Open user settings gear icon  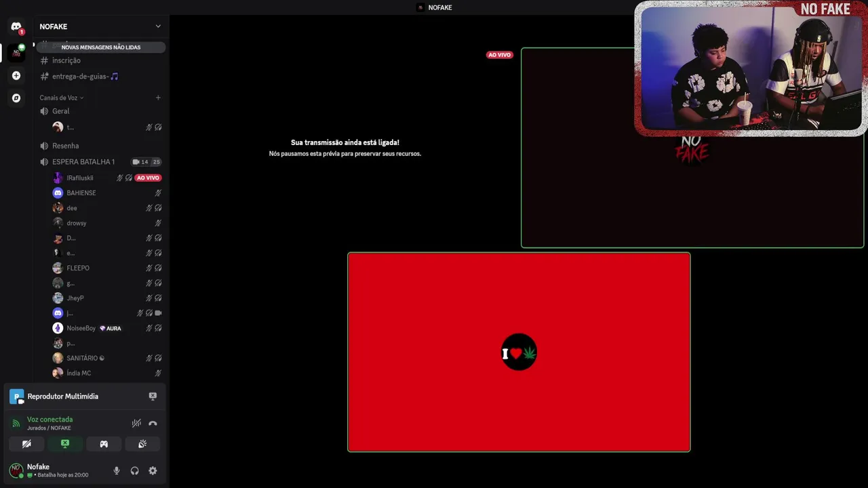pos(153,470)
